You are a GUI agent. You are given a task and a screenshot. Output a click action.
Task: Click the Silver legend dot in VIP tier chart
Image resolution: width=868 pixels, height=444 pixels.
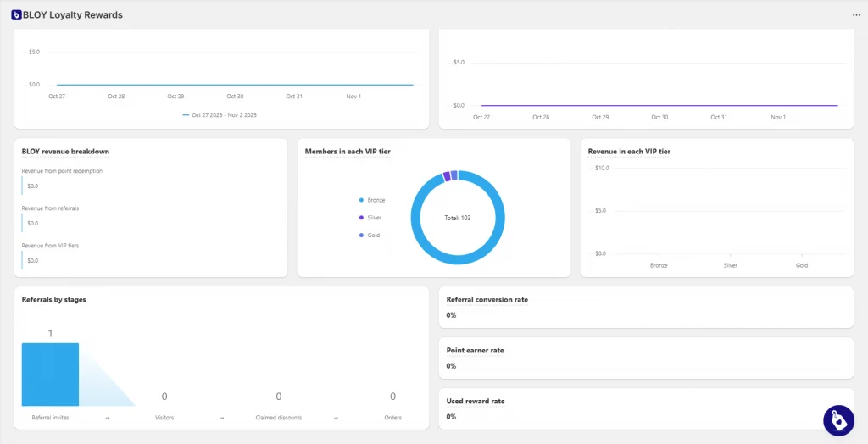click(x=361, y=218)
